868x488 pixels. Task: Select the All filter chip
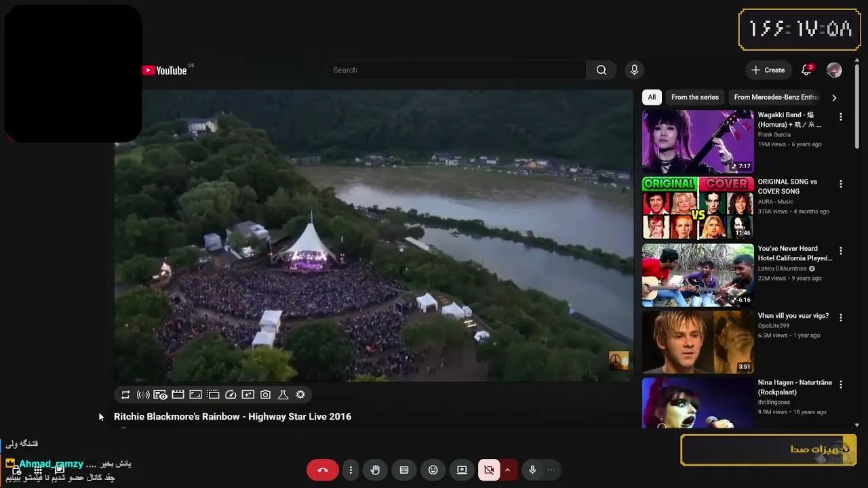(652, 97)
